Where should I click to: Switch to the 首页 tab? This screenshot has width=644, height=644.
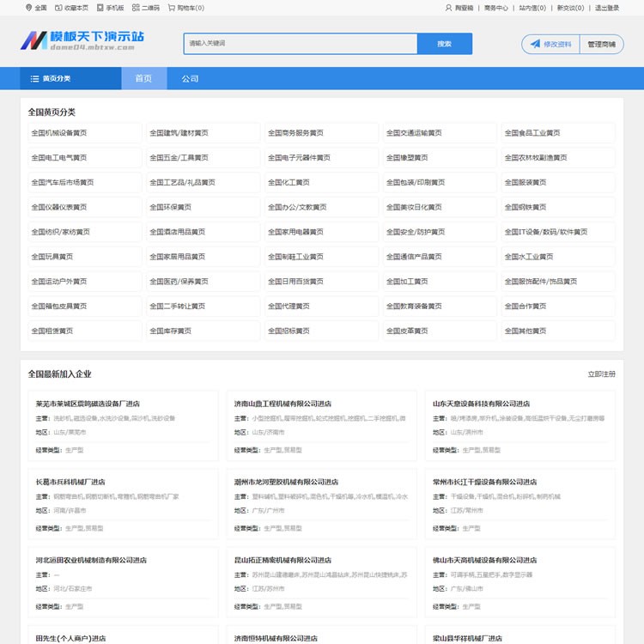(x=143, y=78)
